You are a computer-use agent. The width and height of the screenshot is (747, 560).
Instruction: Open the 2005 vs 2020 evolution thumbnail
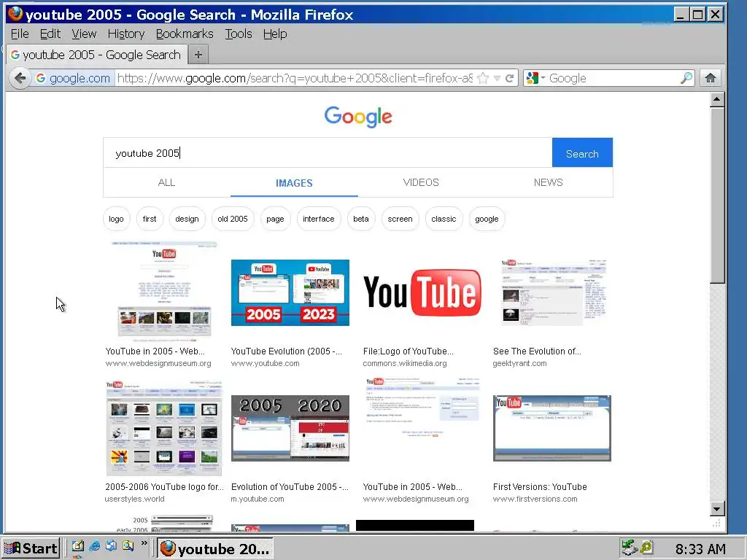tap(290, 428)
